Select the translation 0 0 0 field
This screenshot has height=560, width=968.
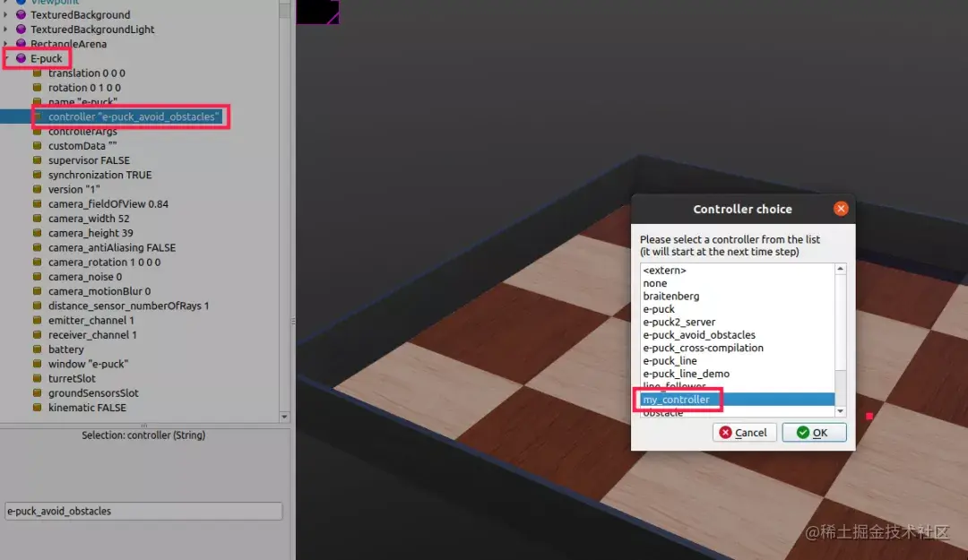click(x=86, y=73)
